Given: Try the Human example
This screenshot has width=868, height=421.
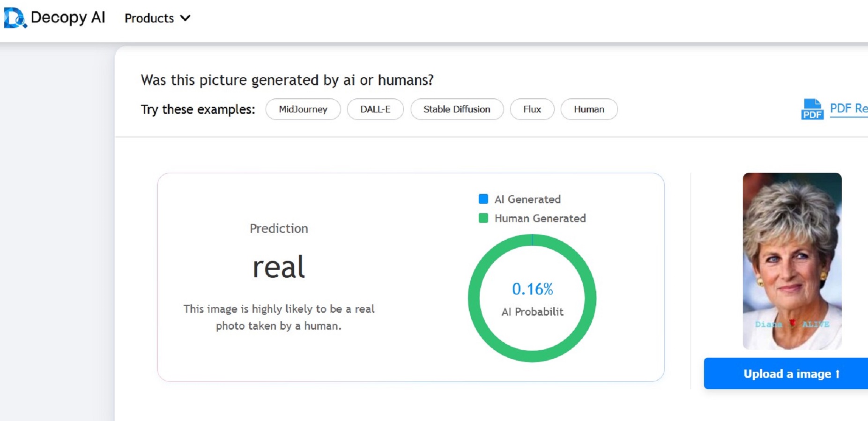Looking at the screenshot, I should point(589,109).
